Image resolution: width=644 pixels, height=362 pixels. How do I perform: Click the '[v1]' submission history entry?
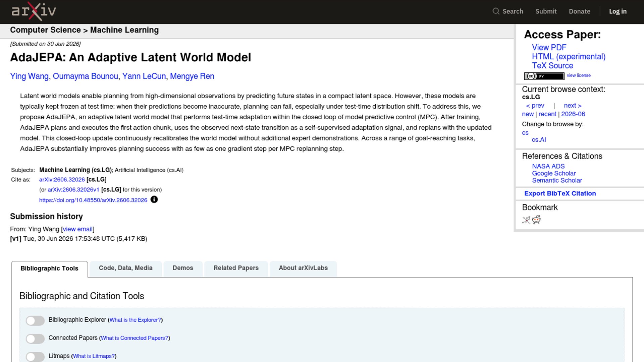[16, 239]
